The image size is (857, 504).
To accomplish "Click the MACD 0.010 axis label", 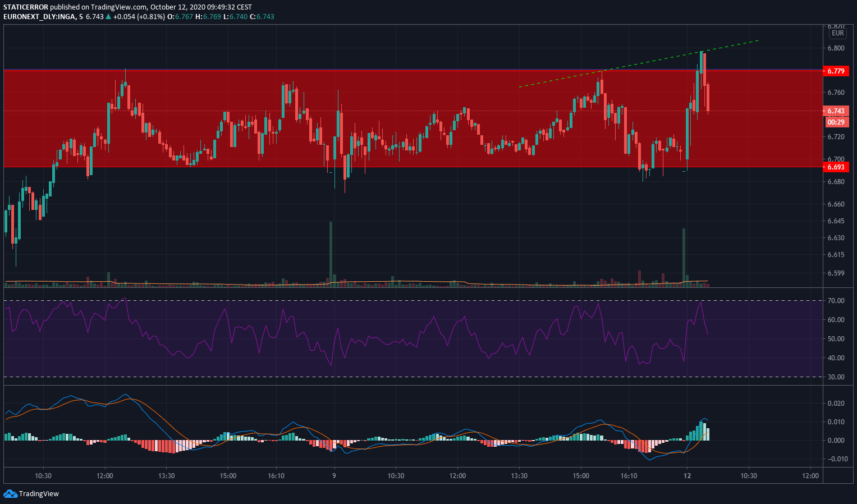I will (836, 422).
